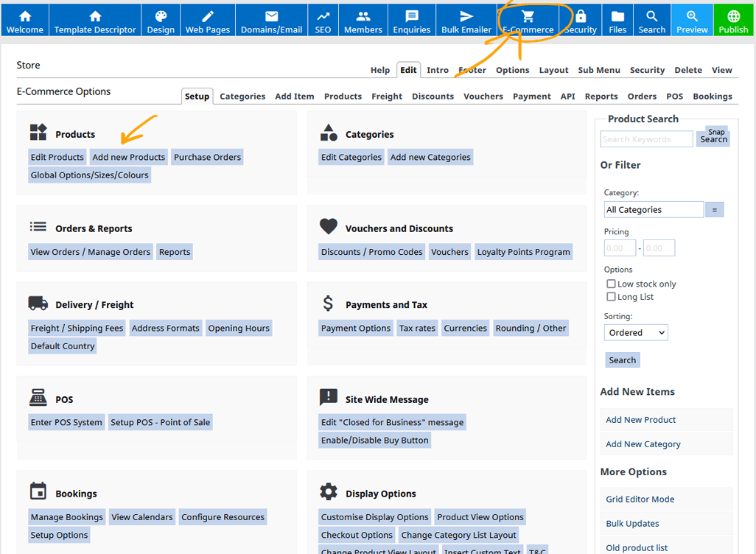Open the Design palette icon
The image size is (756, 554).
click(161, 16)
